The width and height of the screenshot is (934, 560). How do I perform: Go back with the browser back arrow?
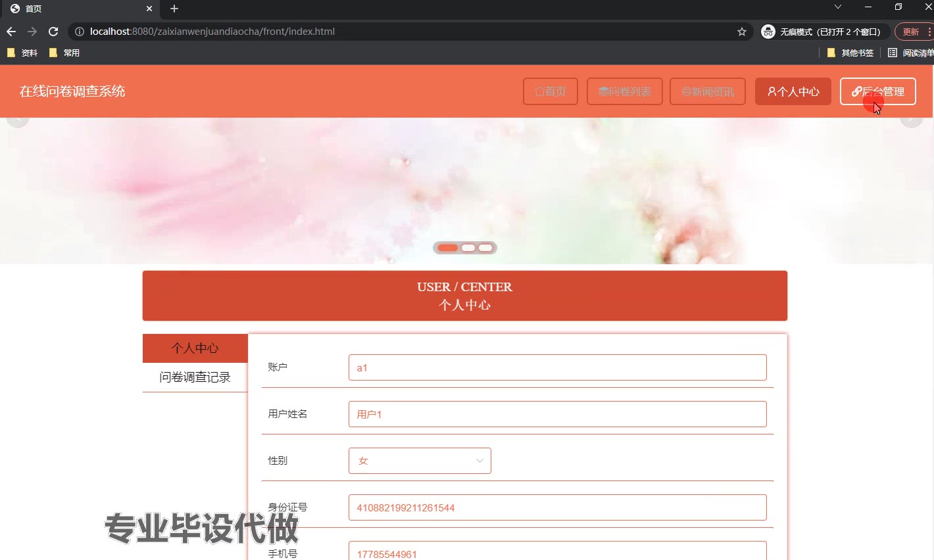11,32
